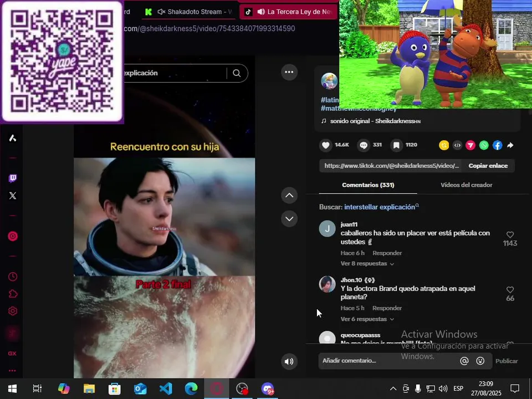Image resolution: width=532 pixels, height=399 pixels.
Task: Open juan11's profile avatar
Action: click(x=327, y=229)
